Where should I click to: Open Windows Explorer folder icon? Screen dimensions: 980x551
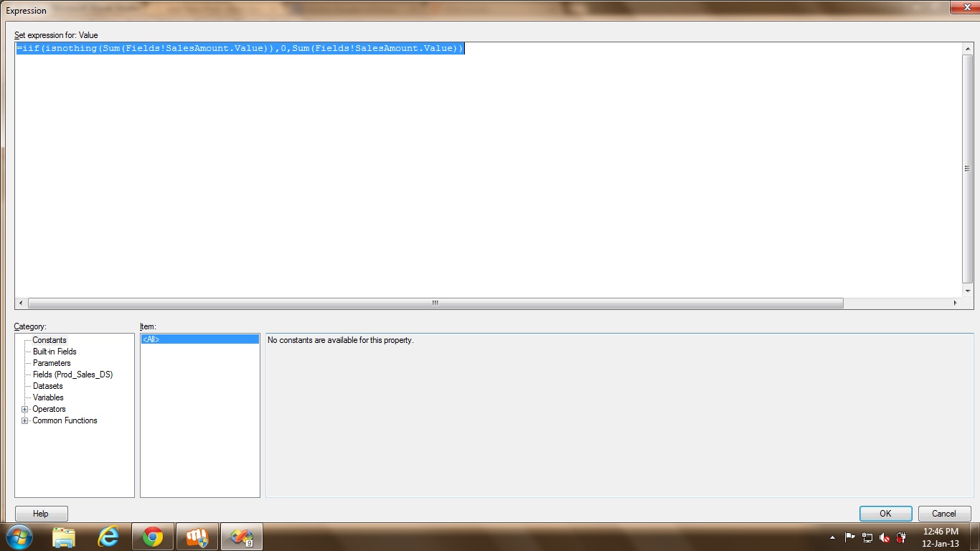(64, 537)
